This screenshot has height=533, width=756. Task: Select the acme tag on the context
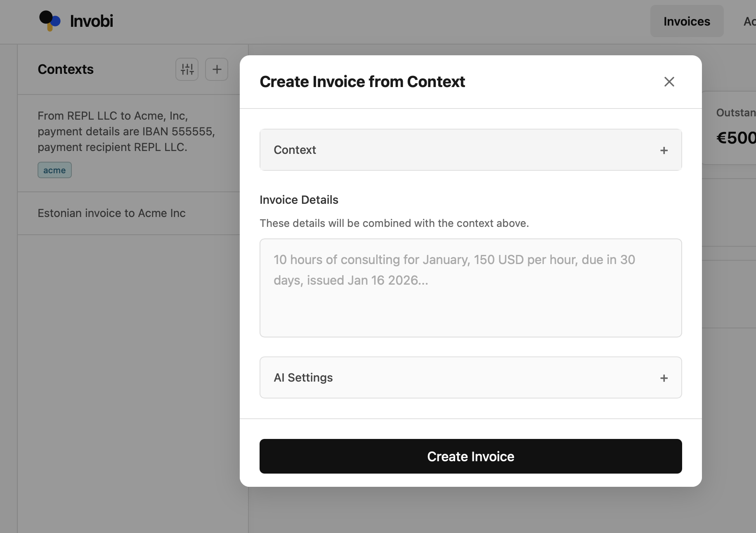[x=54, y=170]
